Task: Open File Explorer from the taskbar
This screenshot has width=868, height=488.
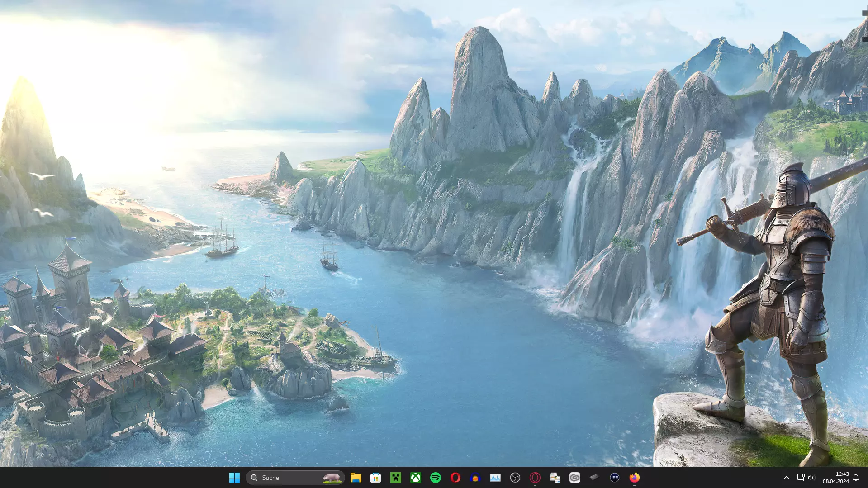Action: click(356, 478)
